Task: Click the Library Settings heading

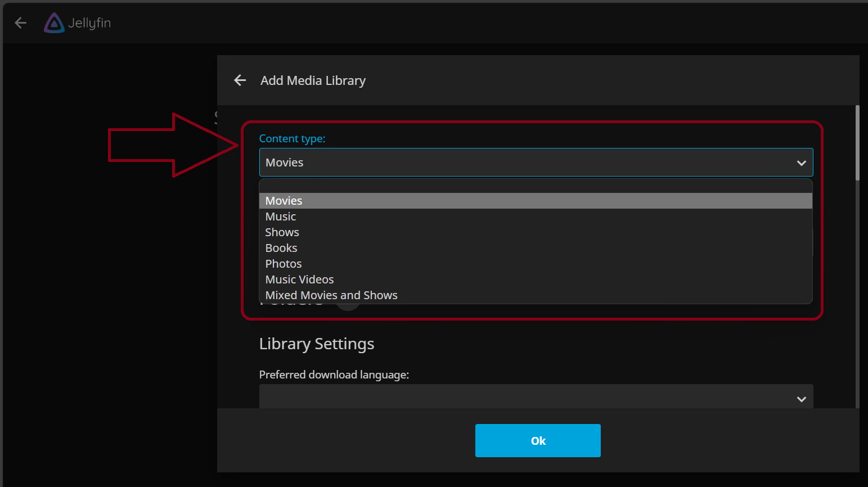Action: point(316,344)
